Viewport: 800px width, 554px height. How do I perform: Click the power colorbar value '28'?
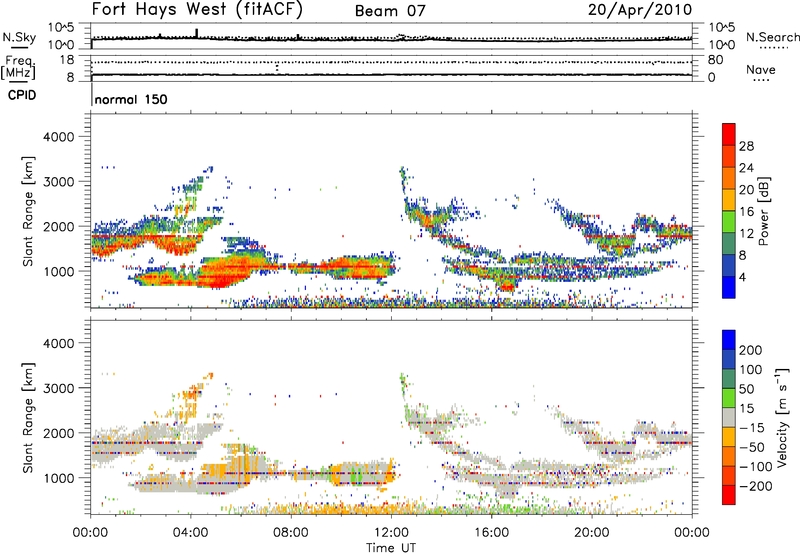(746, 146)
